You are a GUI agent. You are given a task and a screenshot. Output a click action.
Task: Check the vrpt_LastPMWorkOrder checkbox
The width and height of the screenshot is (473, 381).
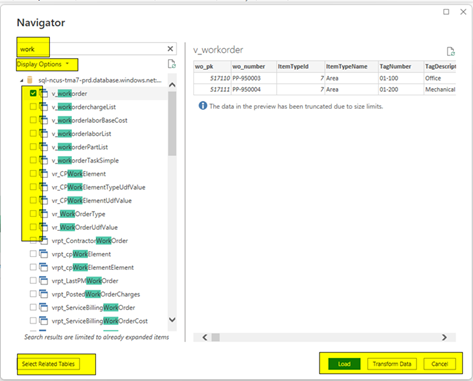coord(33,280)
